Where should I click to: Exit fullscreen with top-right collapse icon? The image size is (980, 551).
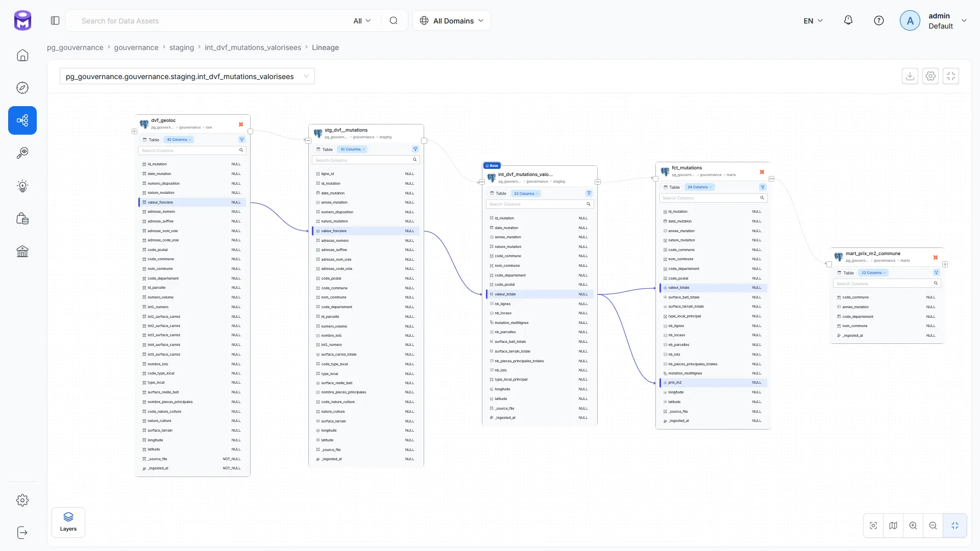951,76
